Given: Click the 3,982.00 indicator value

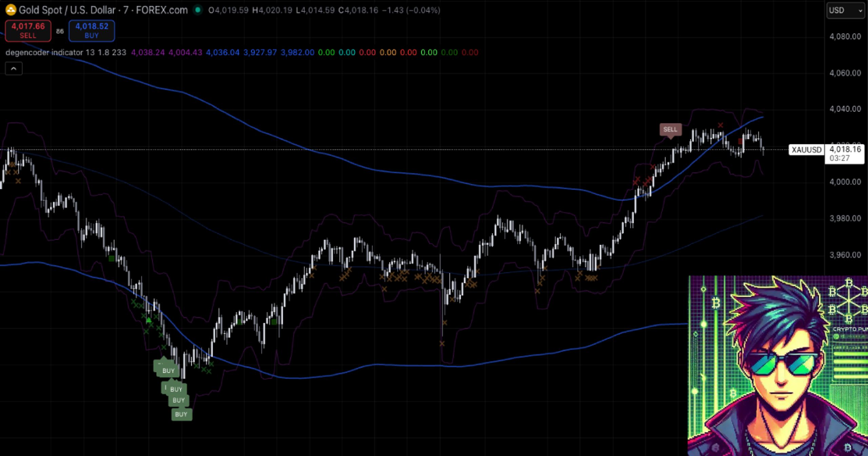Looking at the screenshot, I should (x=297, y=53).
